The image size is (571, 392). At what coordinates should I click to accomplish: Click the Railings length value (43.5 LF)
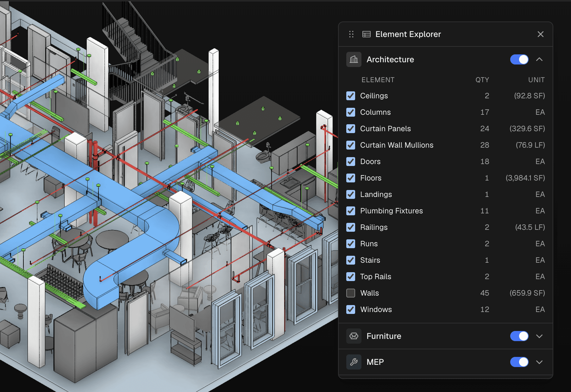click(530, 227)
